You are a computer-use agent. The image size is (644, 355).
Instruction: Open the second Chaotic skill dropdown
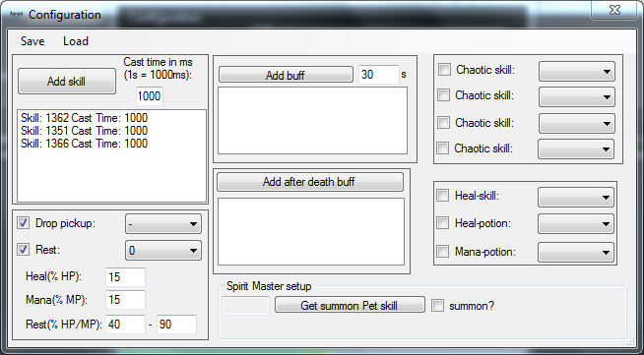(577, 97)
